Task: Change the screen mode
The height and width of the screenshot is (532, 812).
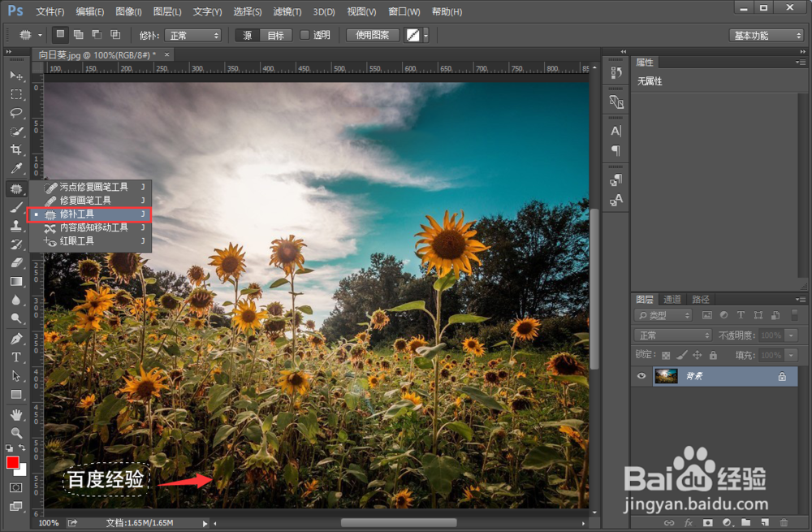Action: coord(16,506)
